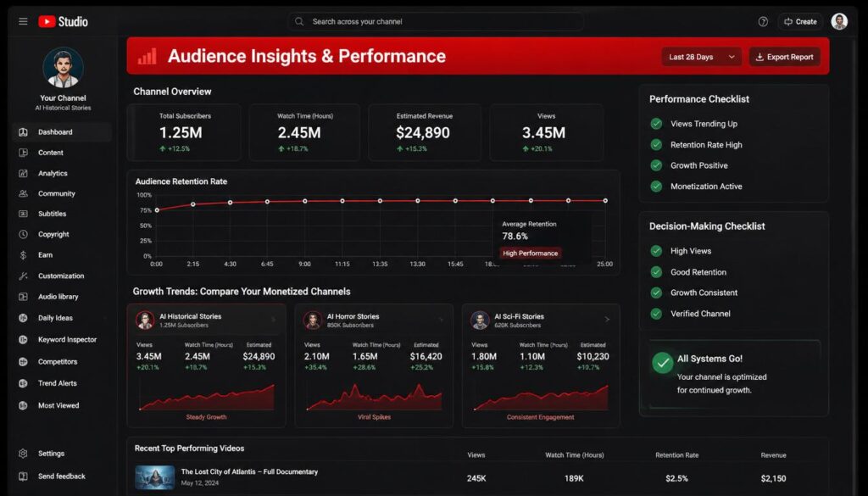This screenshot has width=868, height=496.
Task: Click the YouTube Studio logo
Action: tap(63, 21)
